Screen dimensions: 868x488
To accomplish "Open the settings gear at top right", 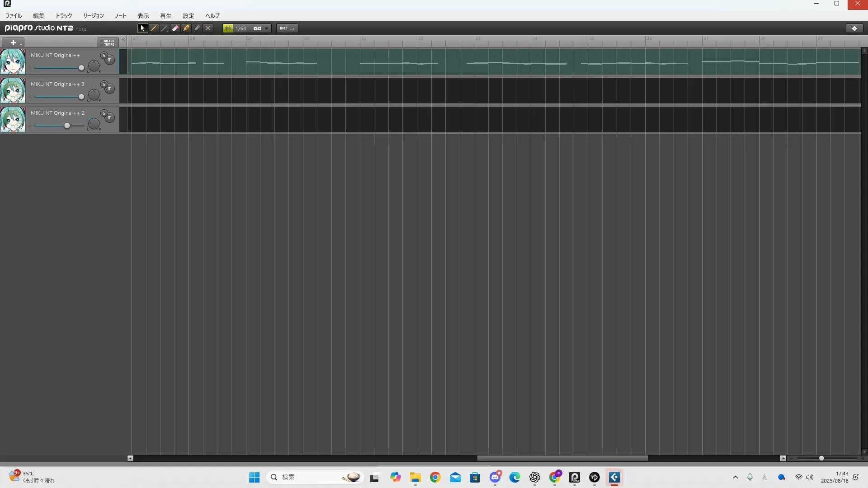I will click(x=854, y=28).
